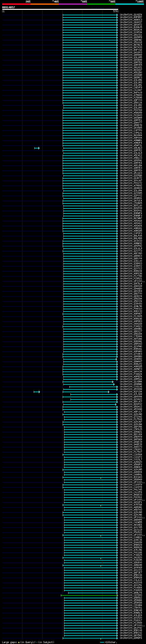The height and width of the screenshot is (644, 146).
Task: Select UniRef100_P25698 label
Action: point(131,98)
